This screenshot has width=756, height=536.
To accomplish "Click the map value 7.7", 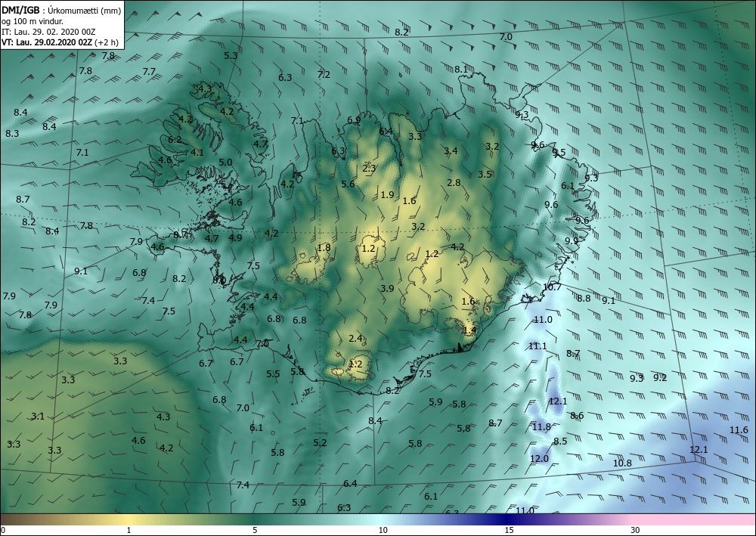I will [x=149, y=71].
